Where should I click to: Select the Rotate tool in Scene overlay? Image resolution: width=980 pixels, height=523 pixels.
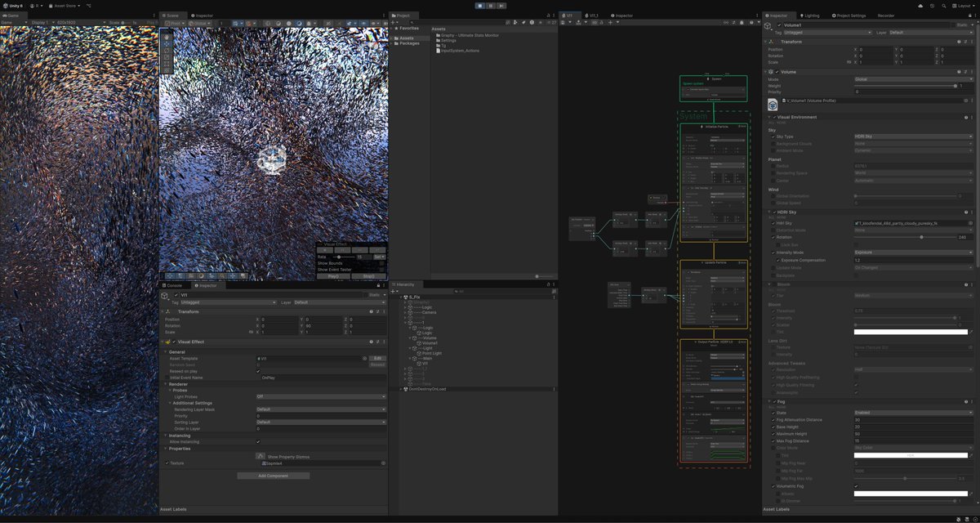click(167, 51)
